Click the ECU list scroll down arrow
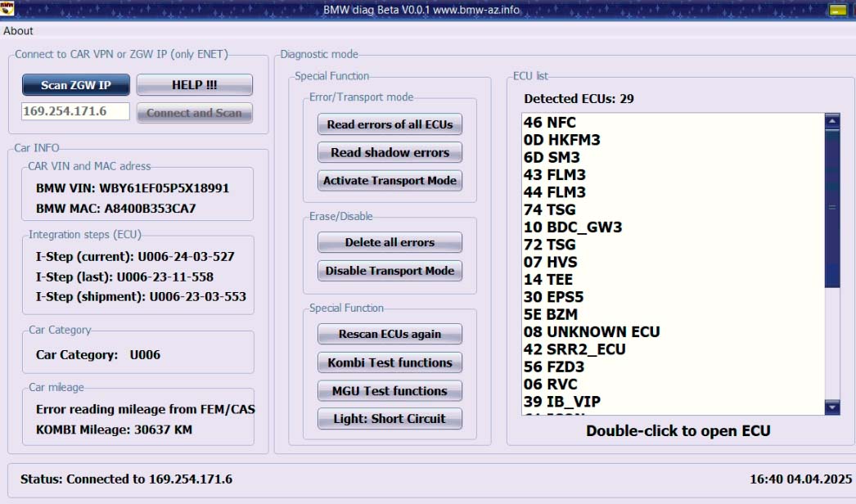The height and width of the screenshot is (504, 856). pos(832,407)
